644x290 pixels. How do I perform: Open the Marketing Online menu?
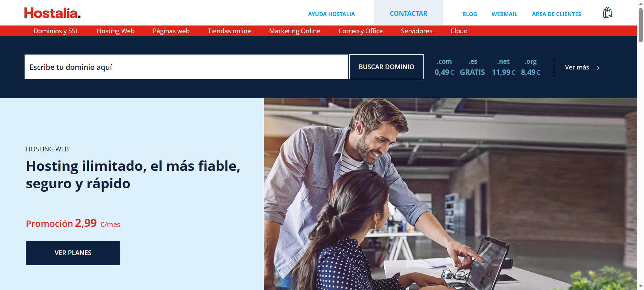point(295,31)
